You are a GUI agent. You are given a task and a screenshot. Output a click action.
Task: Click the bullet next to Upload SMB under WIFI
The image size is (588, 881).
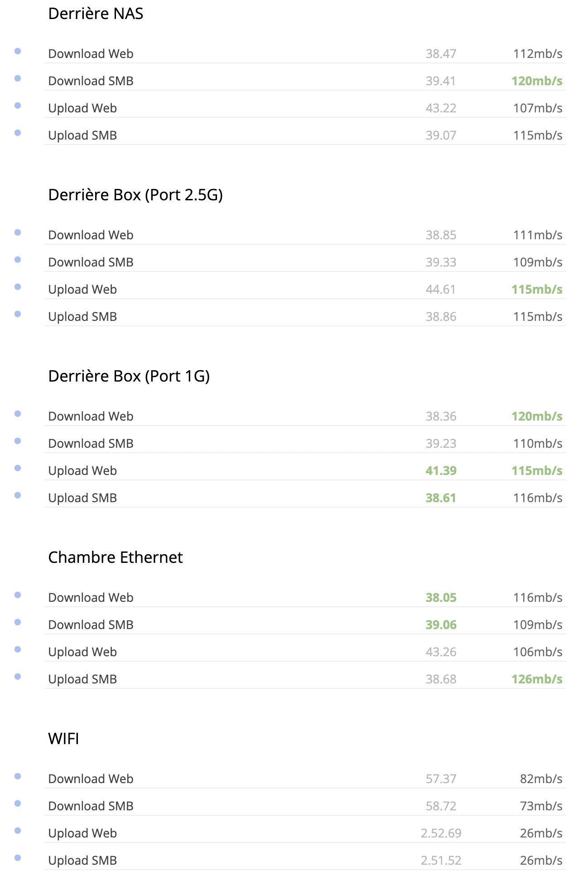(18, 858)
